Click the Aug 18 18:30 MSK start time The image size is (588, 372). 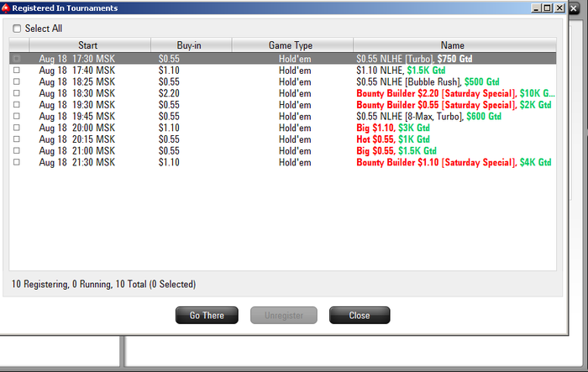(77, 93)
